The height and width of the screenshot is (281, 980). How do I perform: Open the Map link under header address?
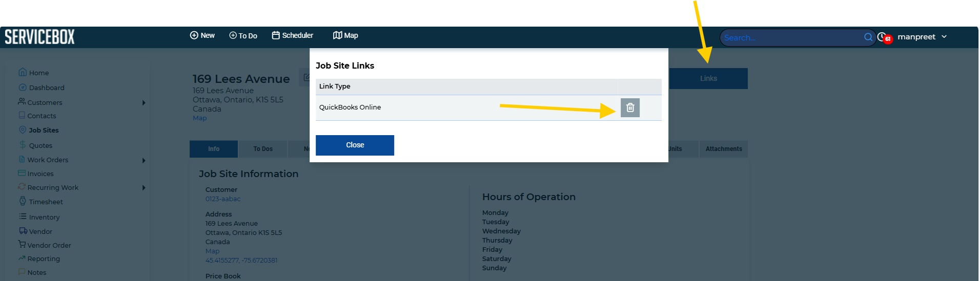pyautogui.click(x=200, y=118)
